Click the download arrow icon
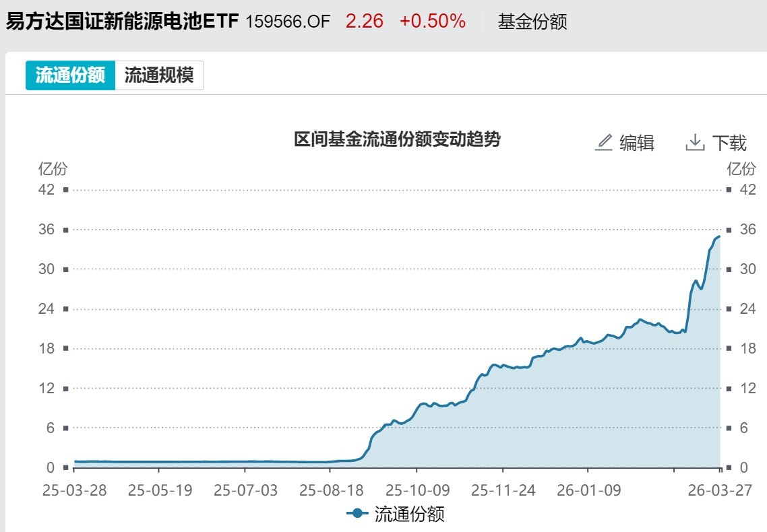Viewport: 767px width, 532px height. [695, 142]
